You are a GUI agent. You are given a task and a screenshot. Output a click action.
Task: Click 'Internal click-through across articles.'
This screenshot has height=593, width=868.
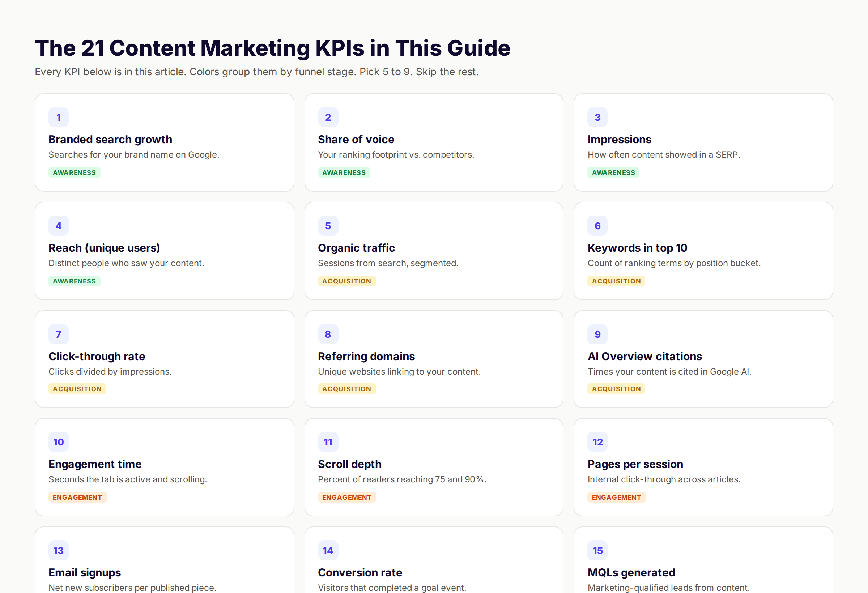(664, 479)
